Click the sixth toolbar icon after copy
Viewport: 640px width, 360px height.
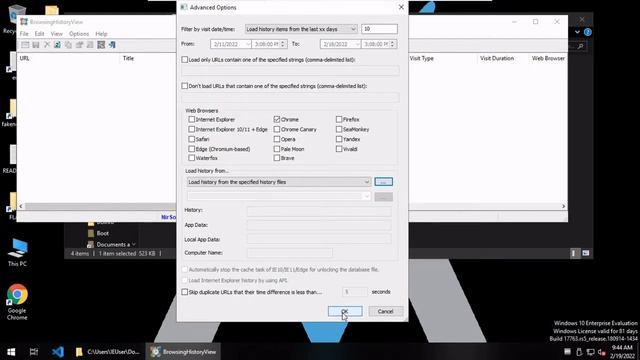coord(80,45)
